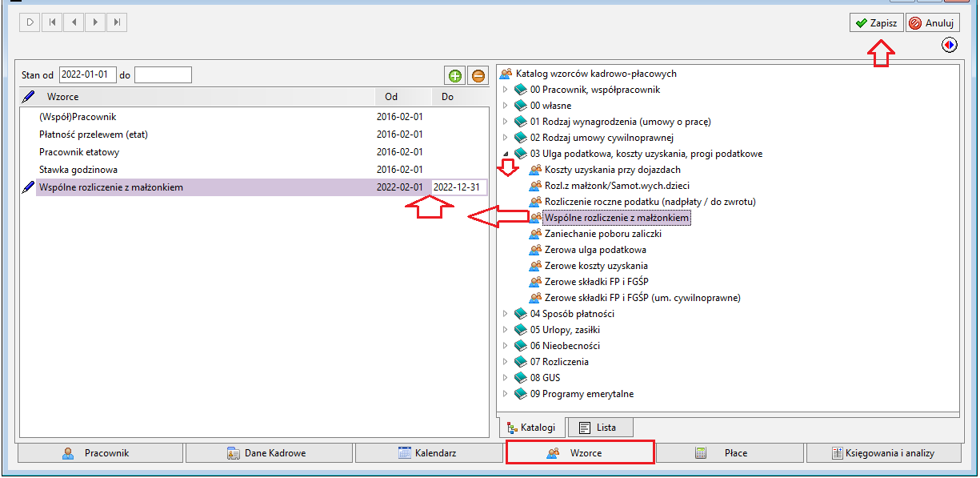Viewport: 980px width, 478px height.
Task: Collapse 03 Ulga podatkowa node
Action: coord(505,154)
